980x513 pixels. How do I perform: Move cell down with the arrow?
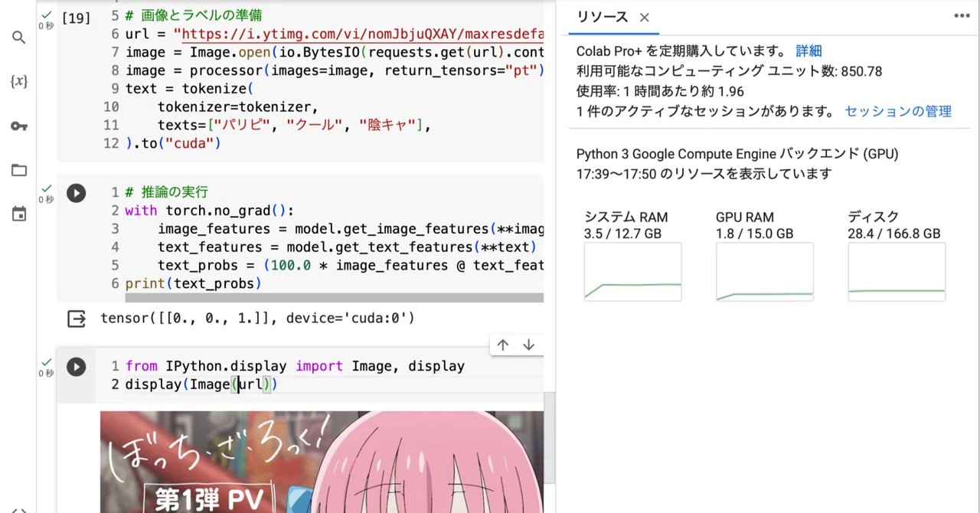pos(528,345)
